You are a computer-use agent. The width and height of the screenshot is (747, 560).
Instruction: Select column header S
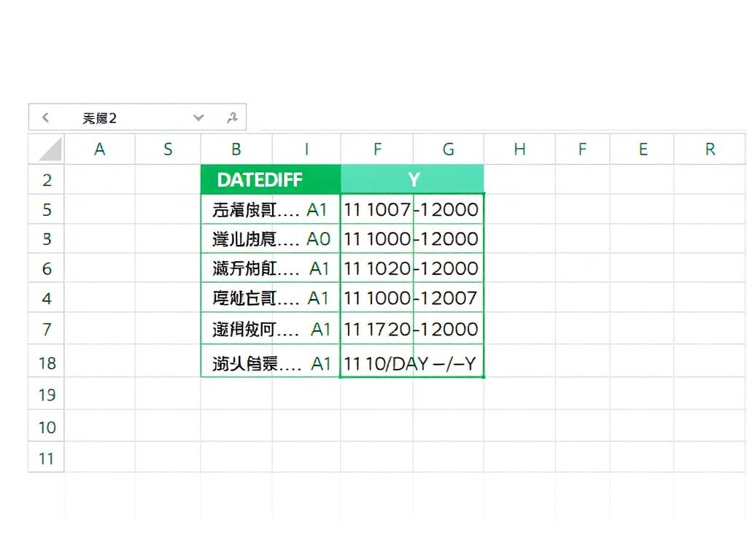click(168, 149)
